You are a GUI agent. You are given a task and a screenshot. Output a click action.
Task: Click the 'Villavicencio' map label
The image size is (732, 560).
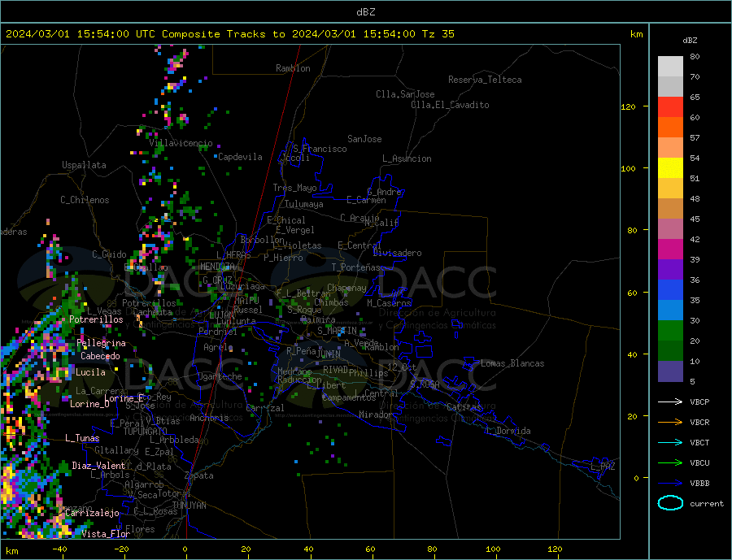[181, 143]
